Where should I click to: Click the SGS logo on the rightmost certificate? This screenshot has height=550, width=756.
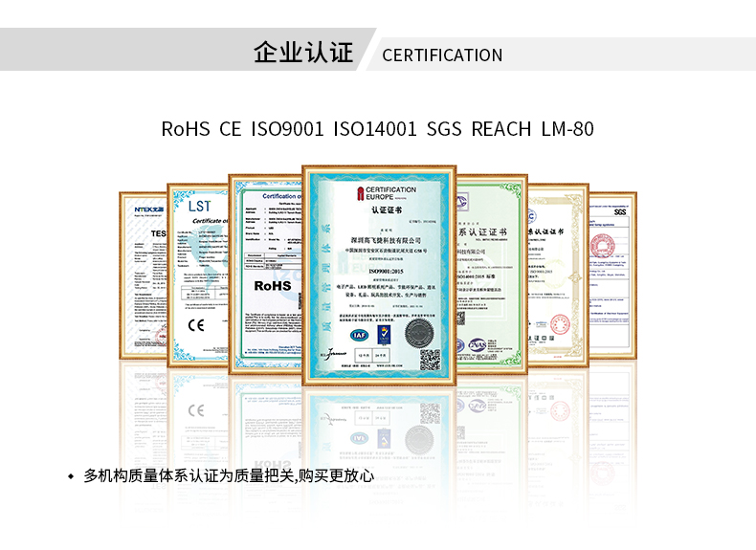point(620,210)
